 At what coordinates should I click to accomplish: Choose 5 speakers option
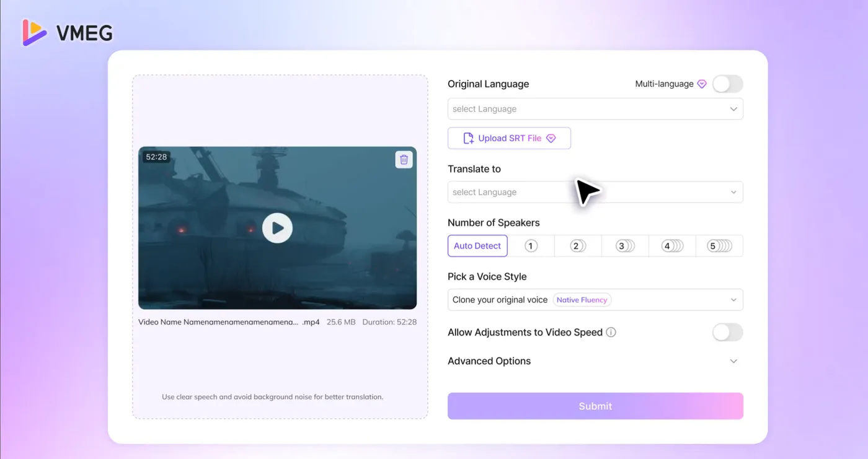pyautogui.click(x=719, y=246)
